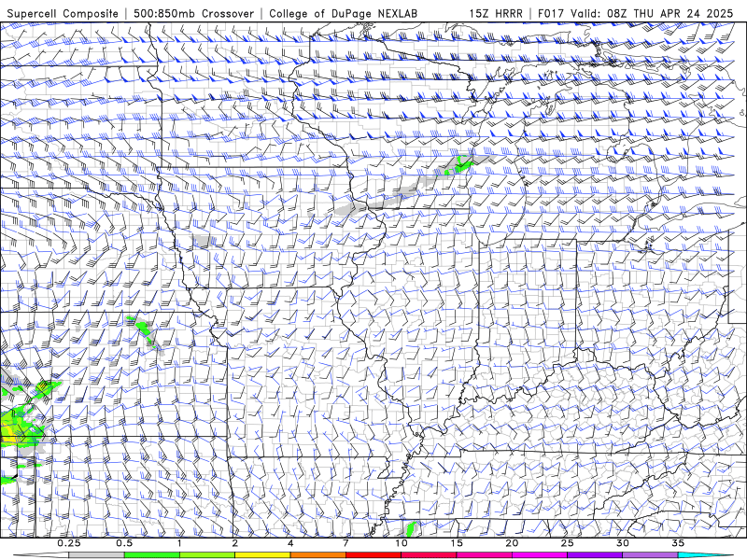Click the "25" legend tick label
Image resolution: width=747 pixels, height=560 pixels.
point(567,543)
